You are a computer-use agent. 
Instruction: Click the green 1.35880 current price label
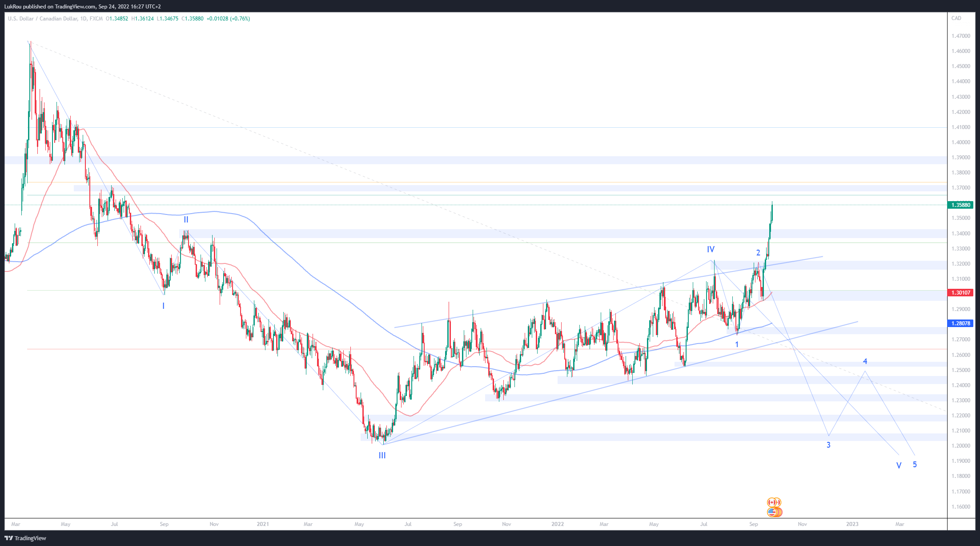(x=960, y=205)
